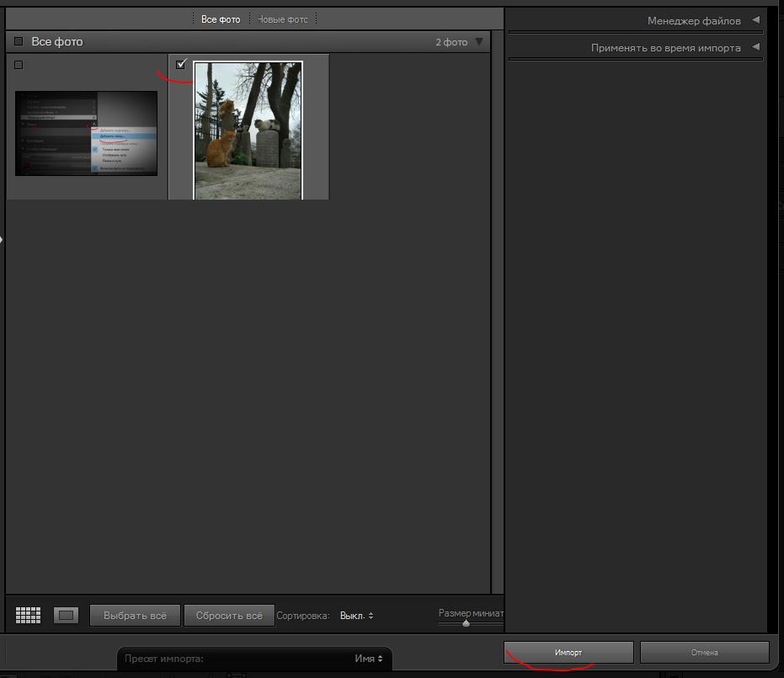Tick the checkbox on the dark screenshot thumbnail

pos(19,65)
